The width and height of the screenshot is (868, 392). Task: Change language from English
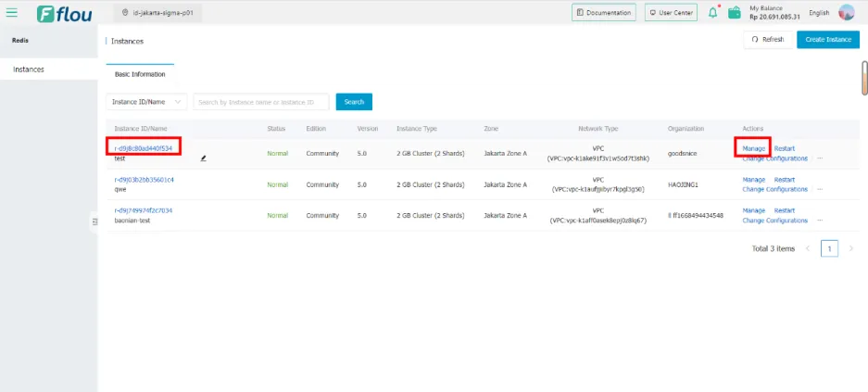click(x=819, y=13)
